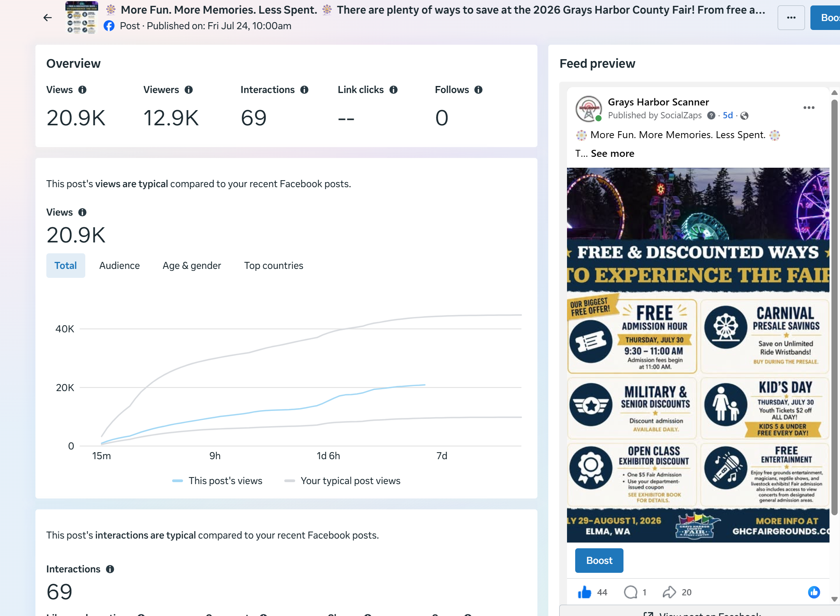Viewport: 840px width, 616px height.
Task: Expand post text with See more
Action: coord(613,154)
